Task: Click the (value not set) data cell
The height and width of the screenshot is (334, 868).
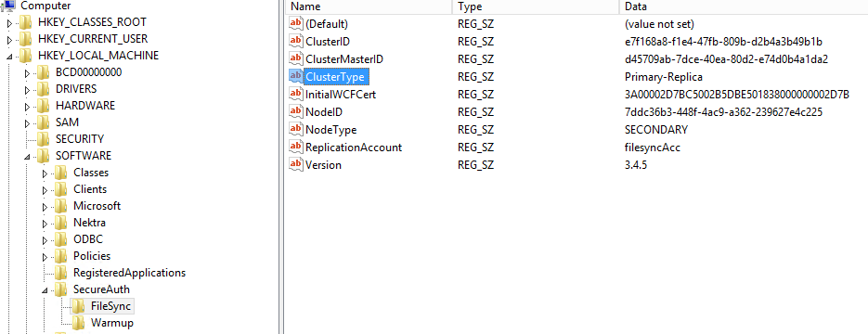Action: [x=659, y=24]
